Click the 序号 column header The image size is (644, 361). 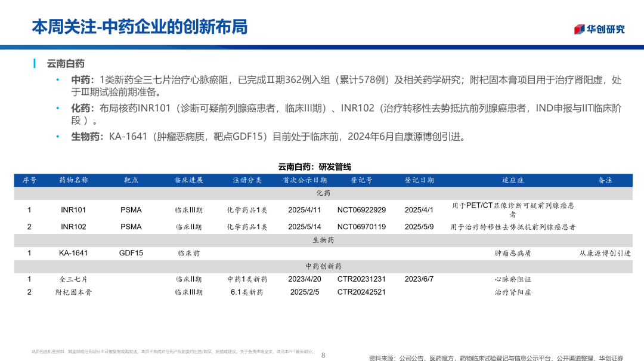[29, 180]
